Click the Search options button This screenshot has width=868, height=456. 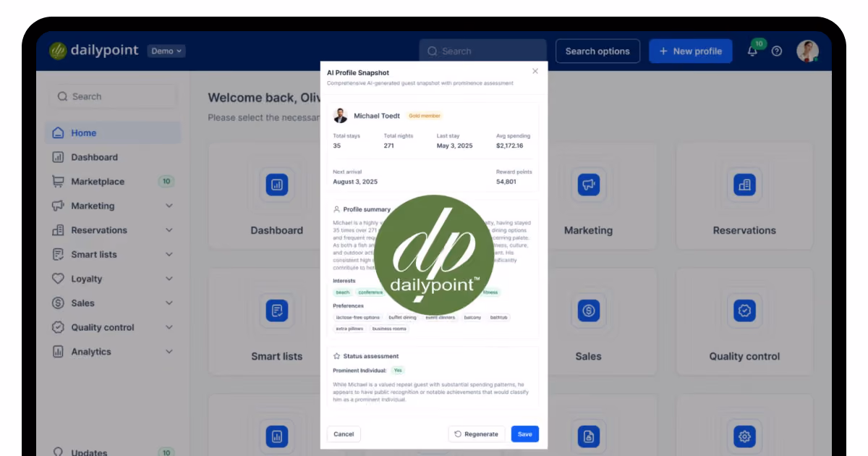pyautogui.click(x=597, y=51)
